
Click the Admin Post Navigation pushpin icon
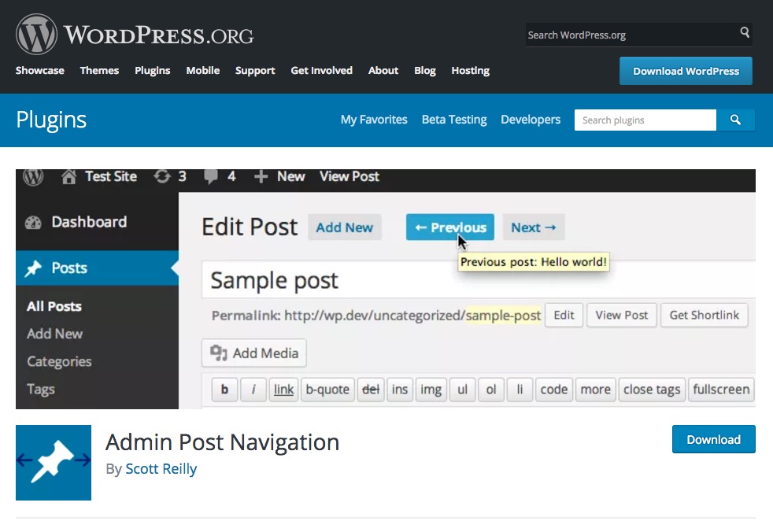[x=54, y=463]
